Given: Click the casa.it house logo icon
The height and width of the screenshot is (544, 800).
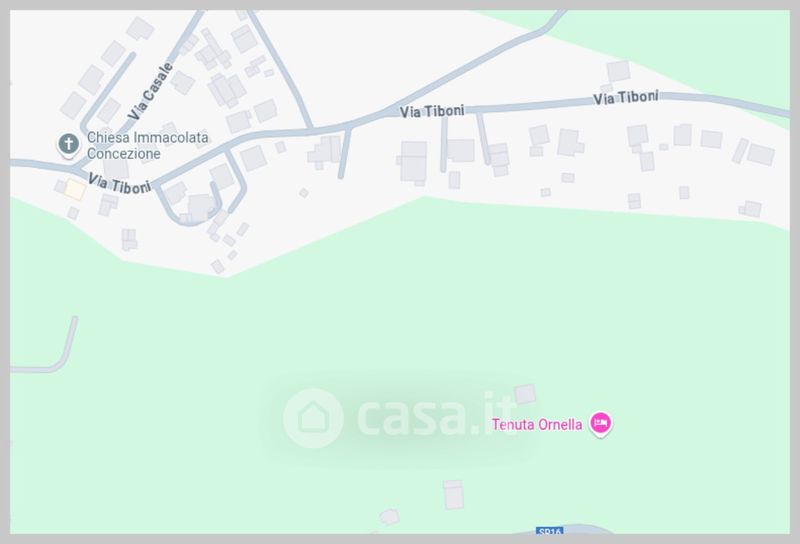Looking at the screenshot, I should point(313,418).
